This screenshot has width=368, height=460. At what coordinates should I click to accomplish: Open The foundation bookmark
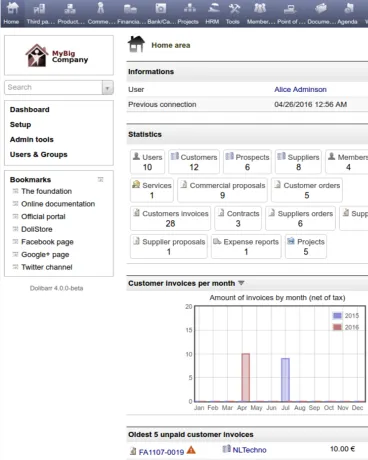pyautogui.click(x=46, y=191)
